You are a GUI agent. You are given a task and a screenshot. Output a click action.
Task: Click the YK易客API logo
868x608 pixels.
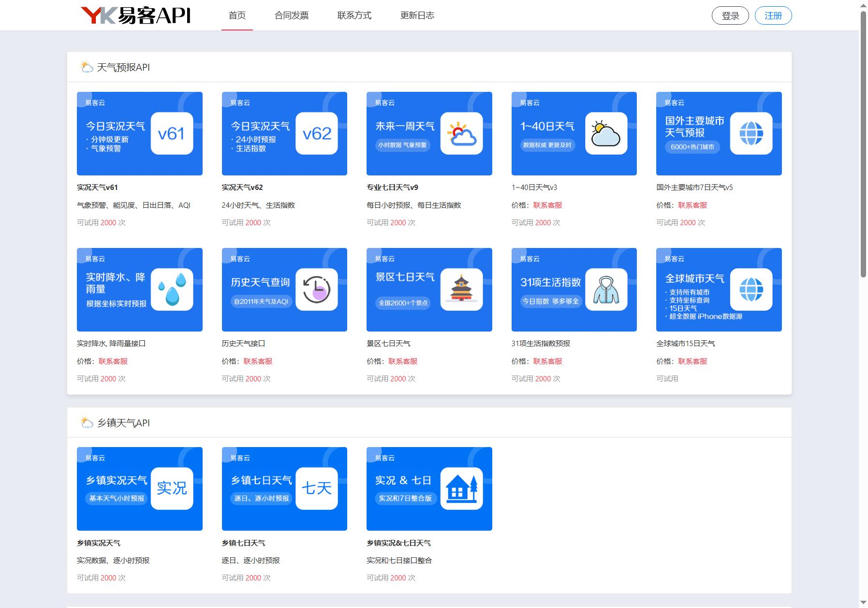135,15
